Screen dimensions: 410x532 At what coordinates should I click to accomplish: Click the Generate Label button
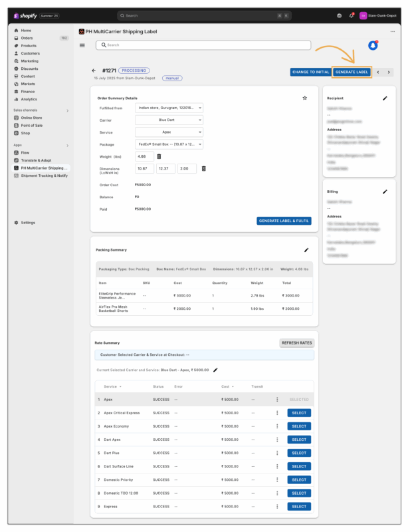tap(352, 72)
